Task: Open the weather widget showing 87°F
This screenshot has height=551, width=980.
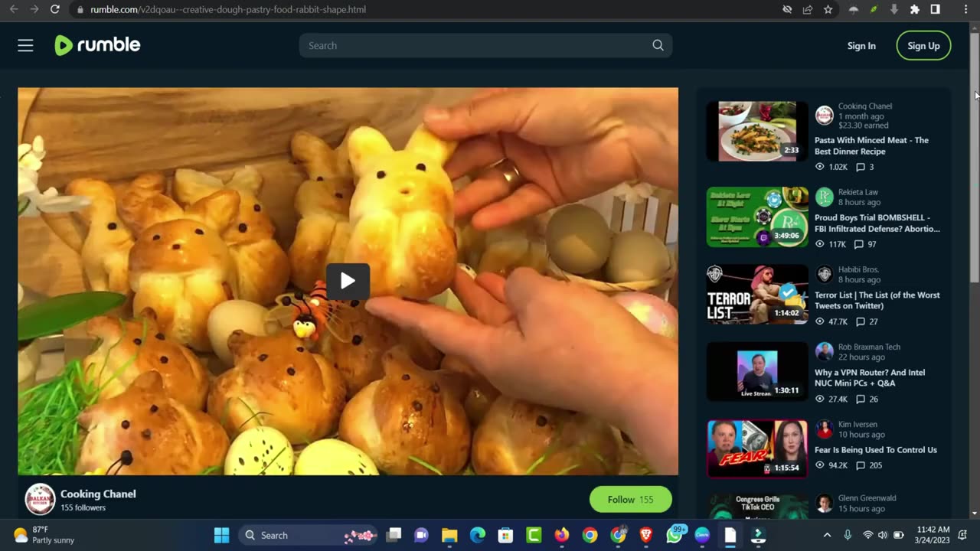Action: (44, 535)
